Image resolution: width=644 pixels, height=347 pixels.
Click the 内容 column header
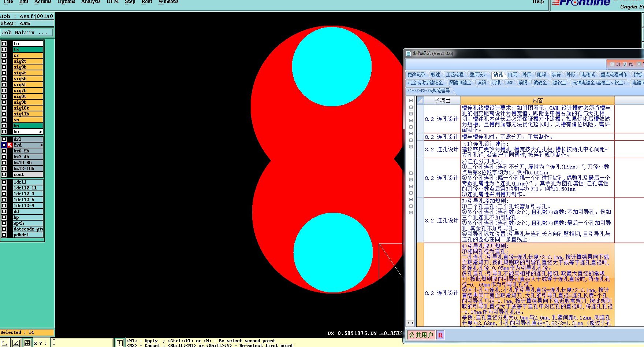(x=537, y=100)
